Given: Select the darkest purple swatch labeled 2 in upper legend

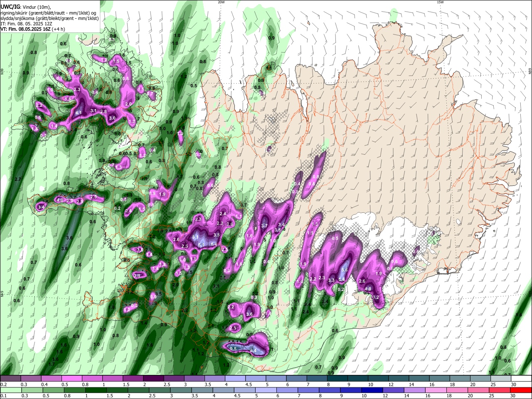Looking at the screenshot, I should [x=153, y=378].
